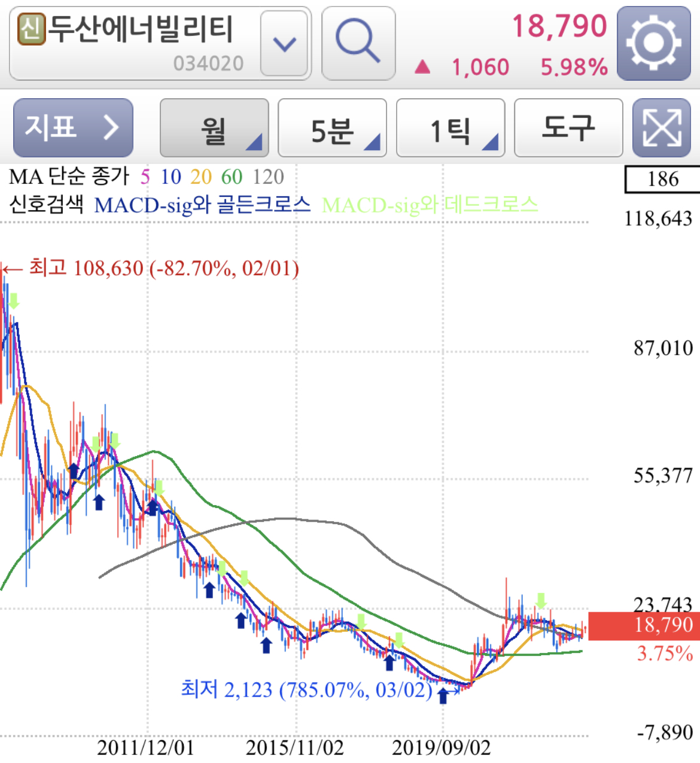Click the 2019/09/02 date axis label
The height and width of the screenshot is (763, 700).
(x=442, y=748)
